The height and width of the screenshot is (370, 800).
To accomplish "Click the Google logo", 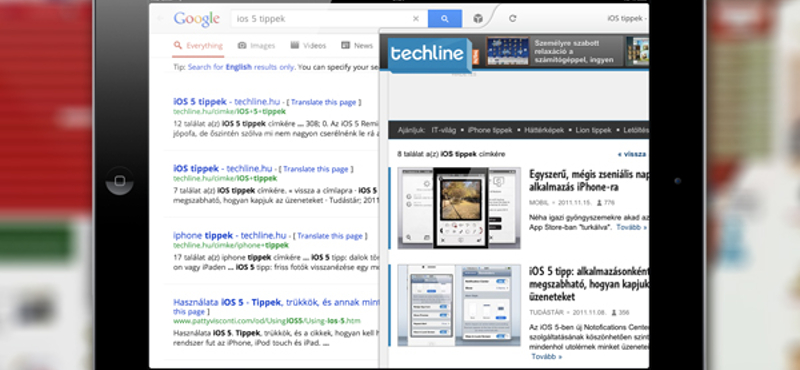I will point(196,19).
